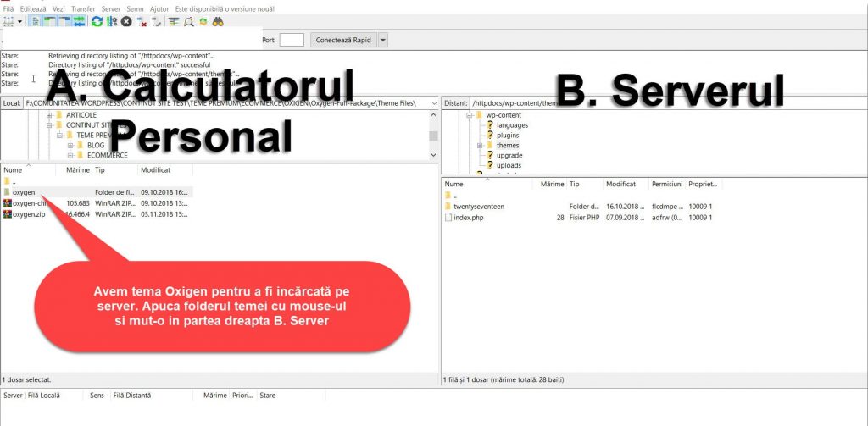Click the synchronized browsing icon

203,21
